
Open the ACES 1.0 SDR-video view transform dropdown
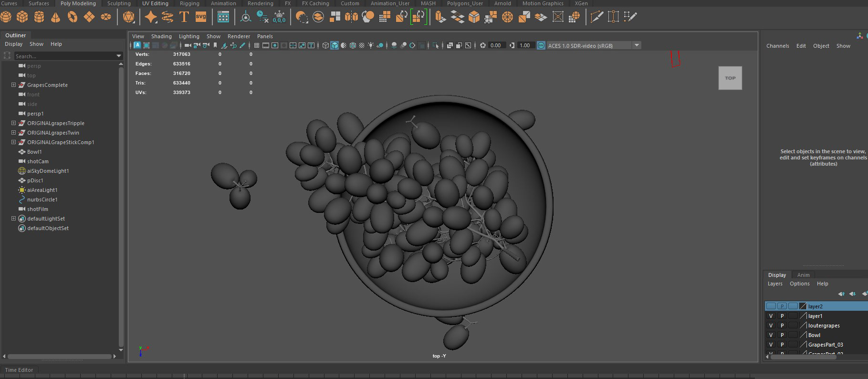pyautogui.click(x=637, y=45)
